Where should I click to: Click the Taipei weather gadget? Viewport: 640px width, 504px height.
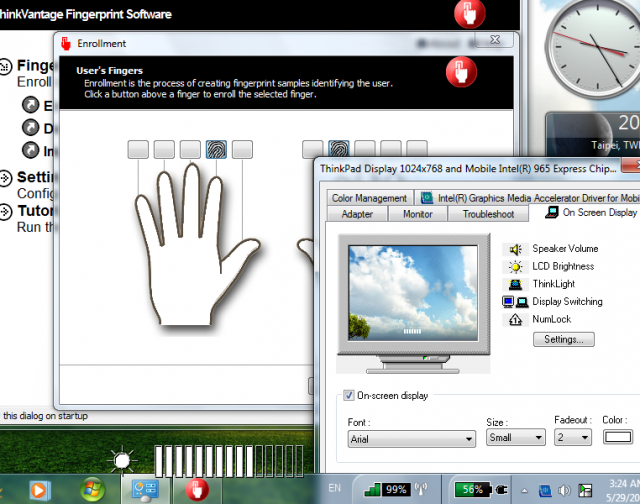[593, 135]
